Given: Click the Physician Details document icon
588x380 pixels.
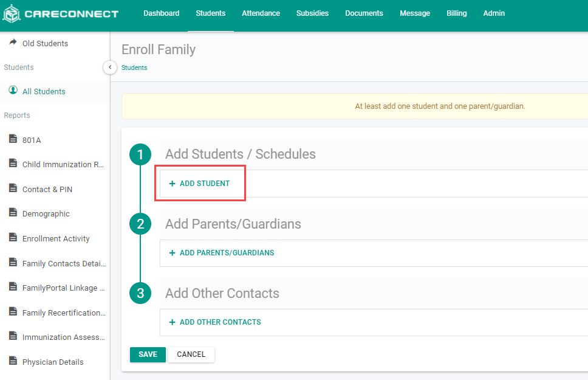Looking at the screenshot, I should [x=13, y=361].
